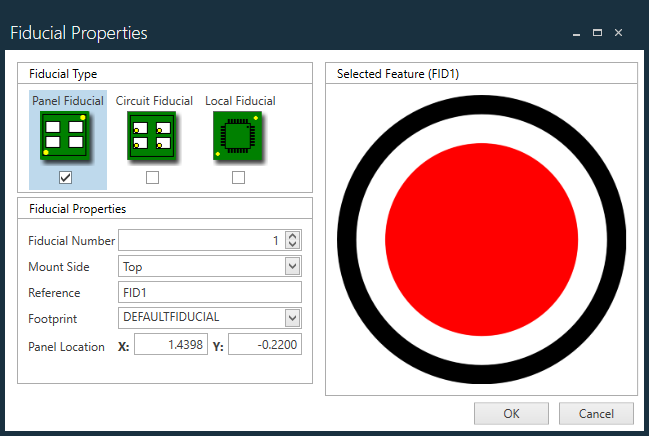The height and width of the screenshot is (436, 649).
Task: Click the Fiducial Number input field
Action: click(x=200, y=241)
